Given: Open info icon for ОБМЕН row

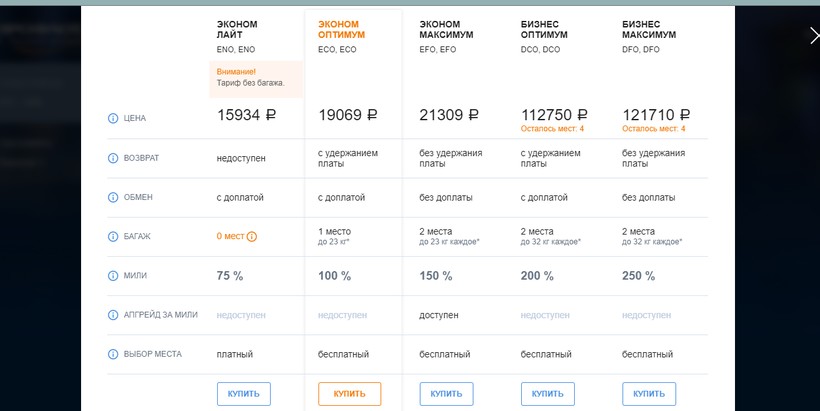Looking at the screenshot, I should pyautogui.click(x=112, y=197).
